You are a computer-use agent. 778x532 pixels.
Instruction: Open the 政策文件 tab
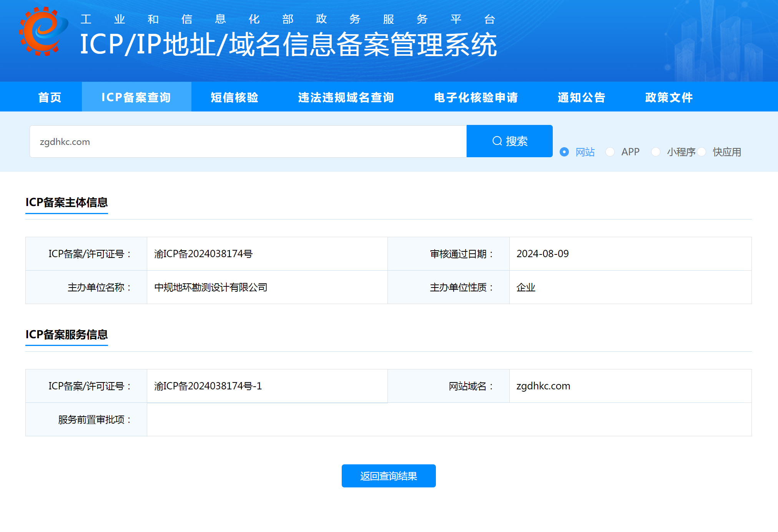669,97
